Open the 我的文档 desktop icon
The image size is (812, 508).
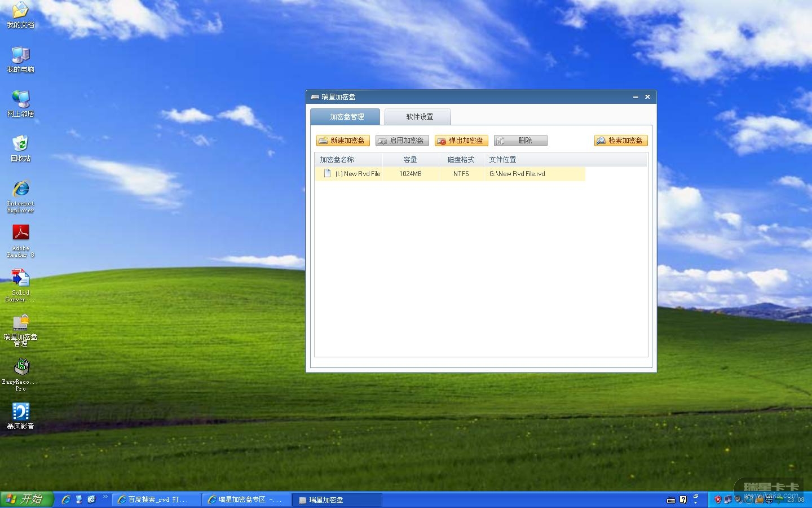20,15
